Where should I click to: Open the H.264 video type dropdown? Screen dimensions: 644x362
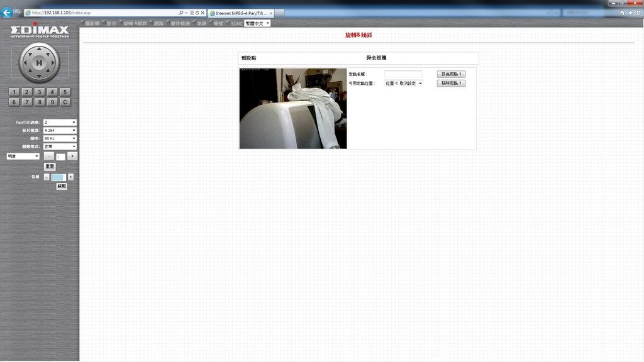60,130
